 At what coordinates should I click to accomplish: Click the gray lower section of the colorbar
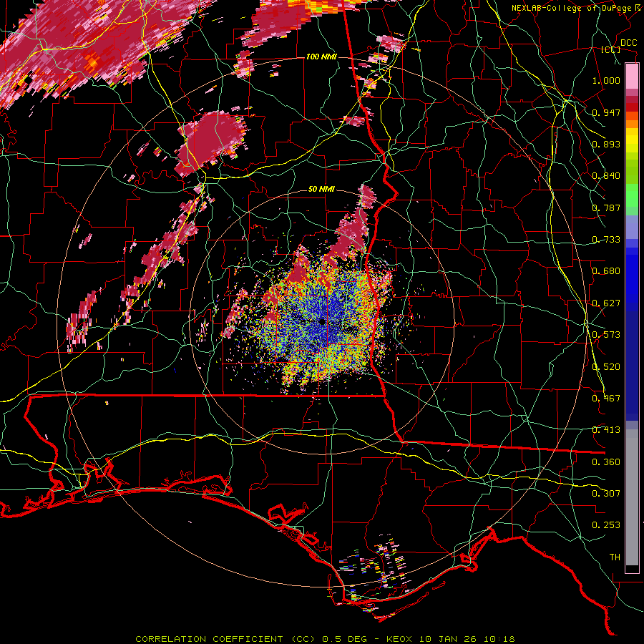point(632,497)
